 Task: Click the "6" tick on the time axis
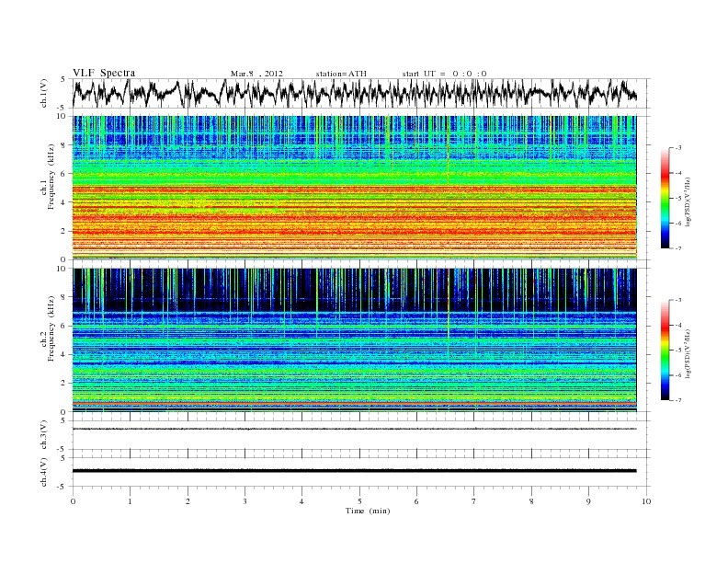tap(416, 501)
